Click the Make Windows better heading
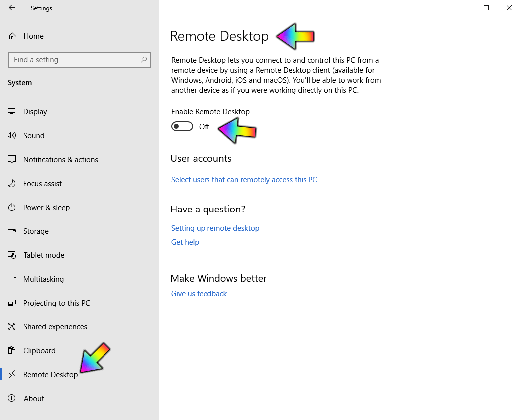 218,278
